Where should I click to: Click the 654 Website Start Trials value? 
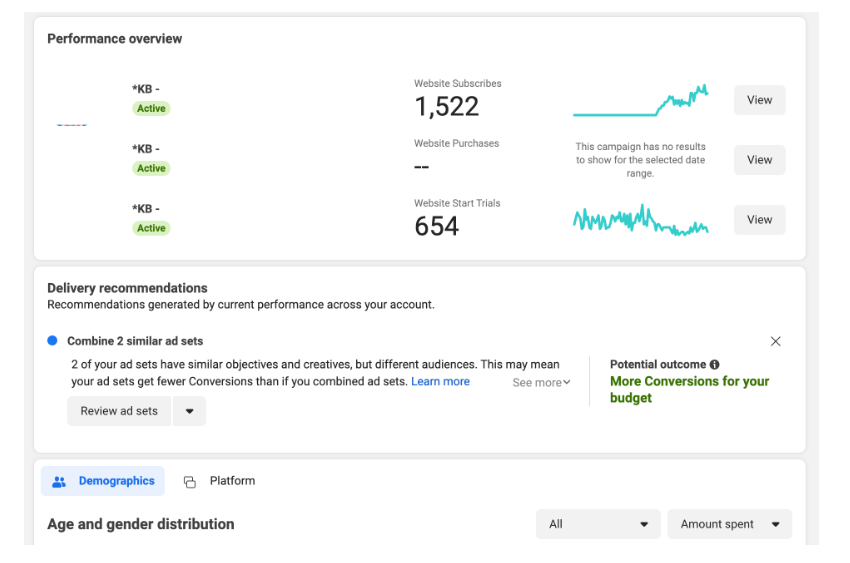[x=437, y=226]
